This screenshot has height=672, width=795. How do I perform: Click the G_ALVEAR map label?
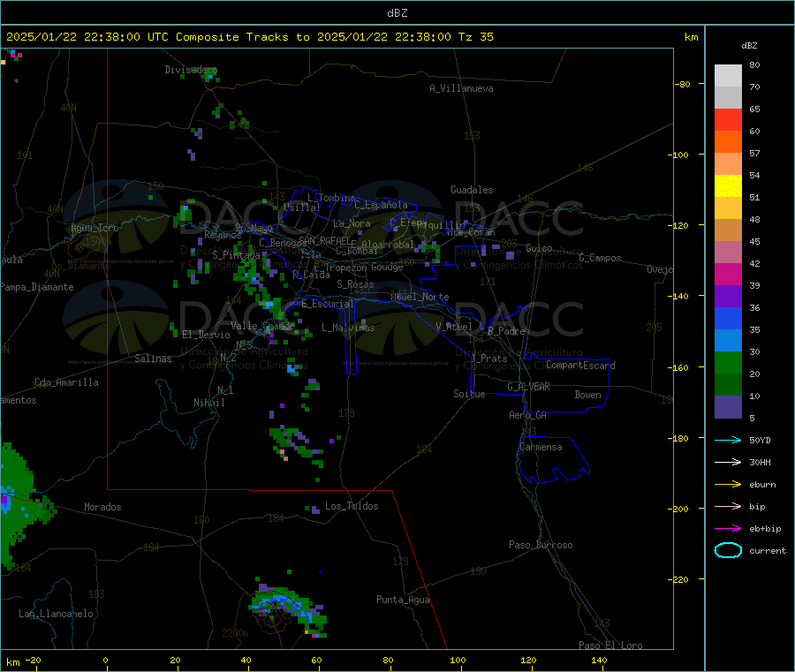[528, 387]
